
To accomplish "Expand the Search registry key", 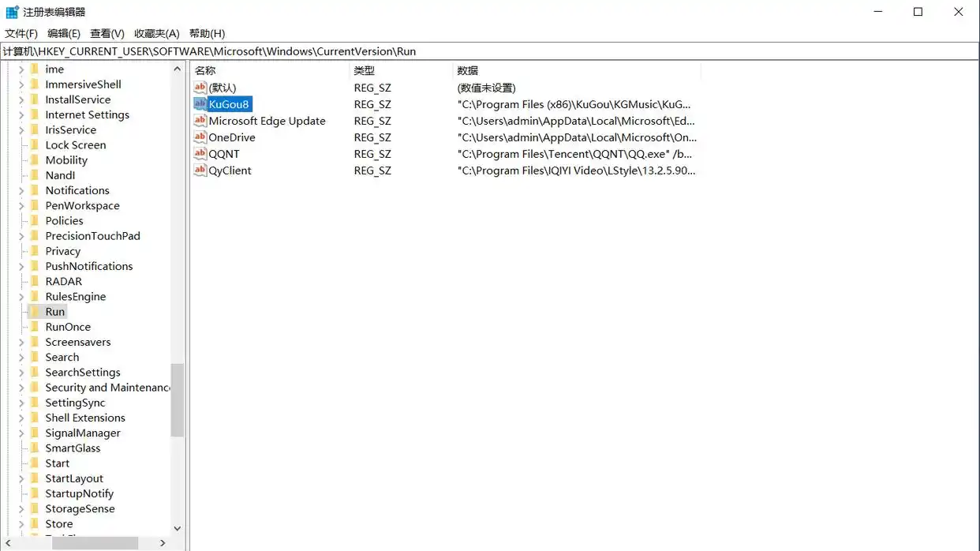I will pyautogui.click(x=21, y=358).
